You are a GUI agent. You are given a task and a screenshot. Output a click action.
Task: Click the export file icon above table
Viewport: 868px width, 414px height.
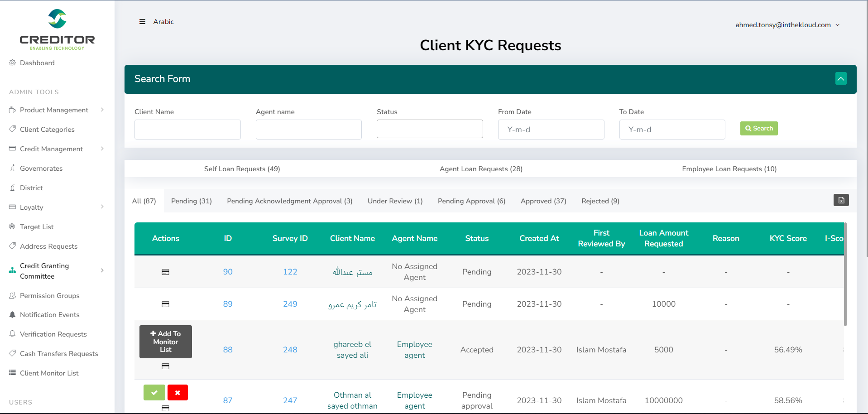pos(841,200)
